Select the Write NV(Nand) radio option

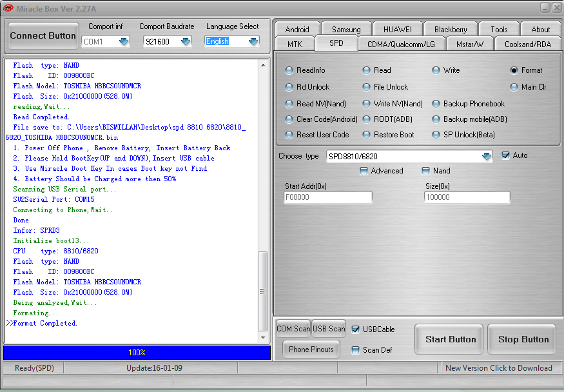point(393,104)
